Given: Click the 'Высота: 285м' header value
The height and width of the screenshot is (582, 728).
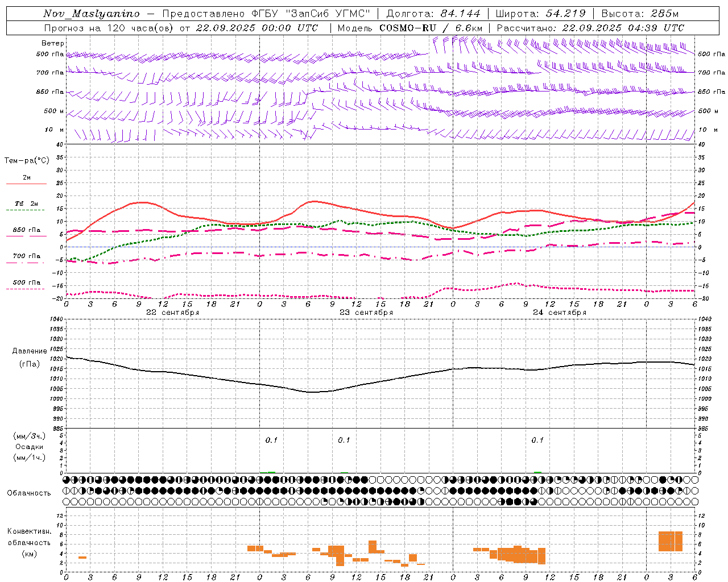Looking at the screenshot, I should pos(640,14).
